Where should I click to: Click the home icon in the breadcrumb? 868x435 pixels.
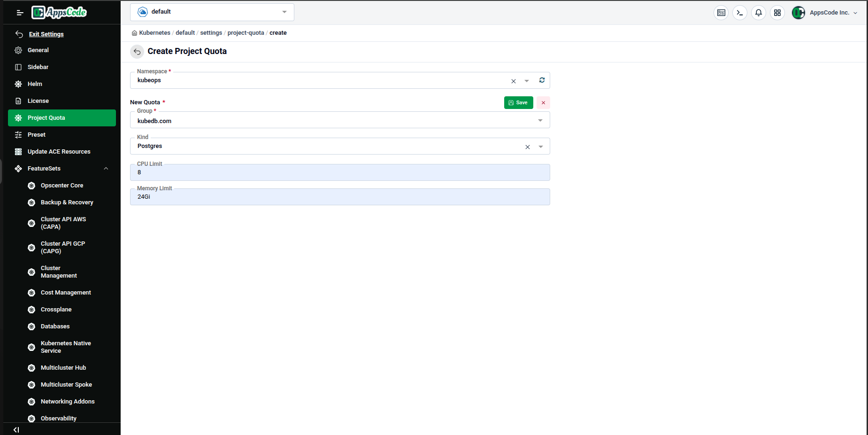pyautogui.click(x=134, y=33)
